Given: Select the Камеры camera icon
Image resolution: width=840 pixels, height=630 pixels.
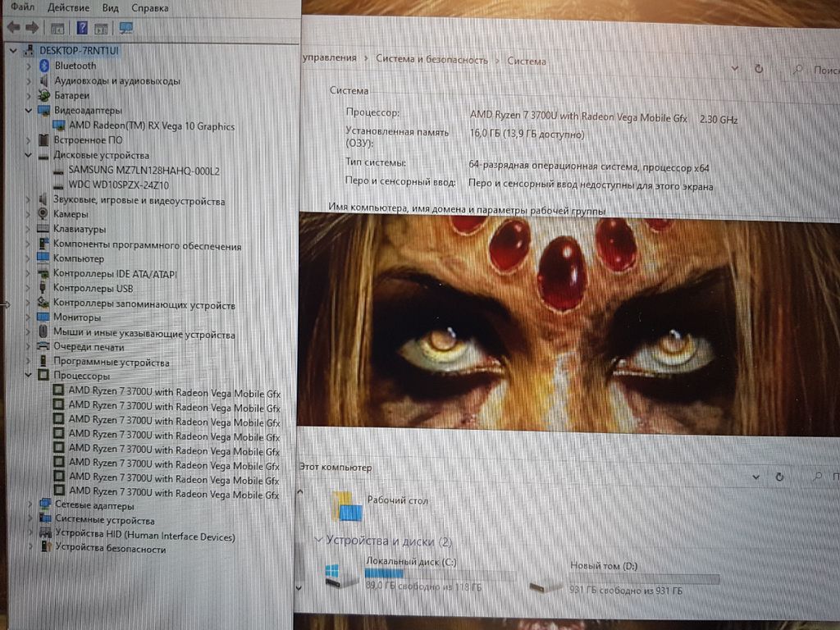Looking at the screenshot, I should tap(43, 213).
